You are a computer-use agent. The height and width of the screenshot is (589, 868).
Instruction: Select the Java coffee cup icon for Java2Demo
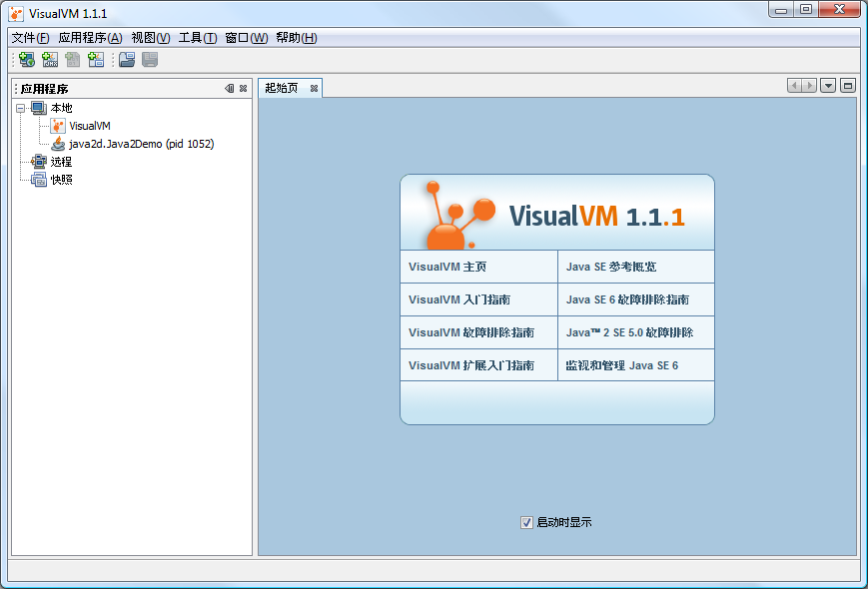pos(58,144)
